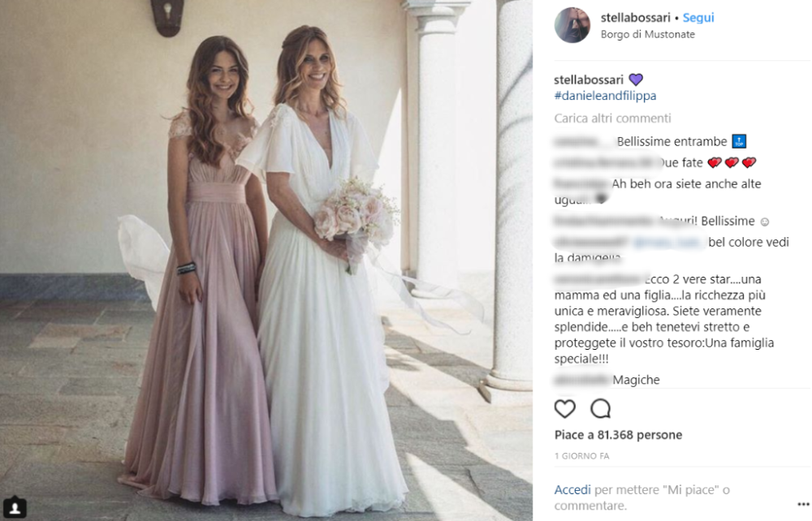Click blurred commenter name before 'Magiche'
Screen dimensions: 812x521
click(x=581, y=380)
